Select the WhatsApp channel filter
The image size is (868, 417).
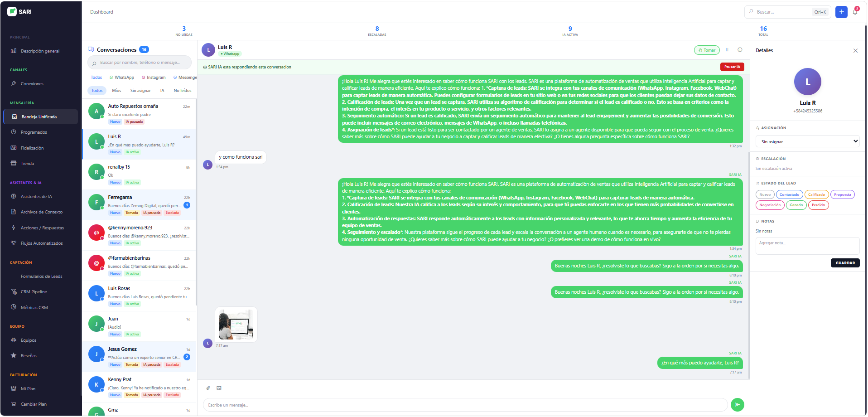(x=122, y=78)
